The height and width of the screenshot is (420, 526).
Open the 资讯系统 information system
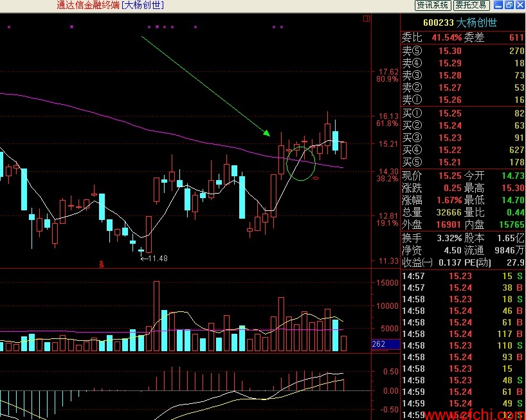click(x=432, y=5)
